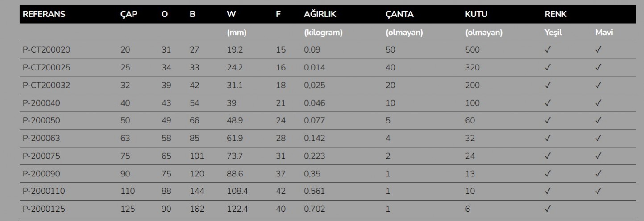The image size is (644, 221).
Task: Click the Mavi checkmark for P-200090
Action: coord(598,174)
